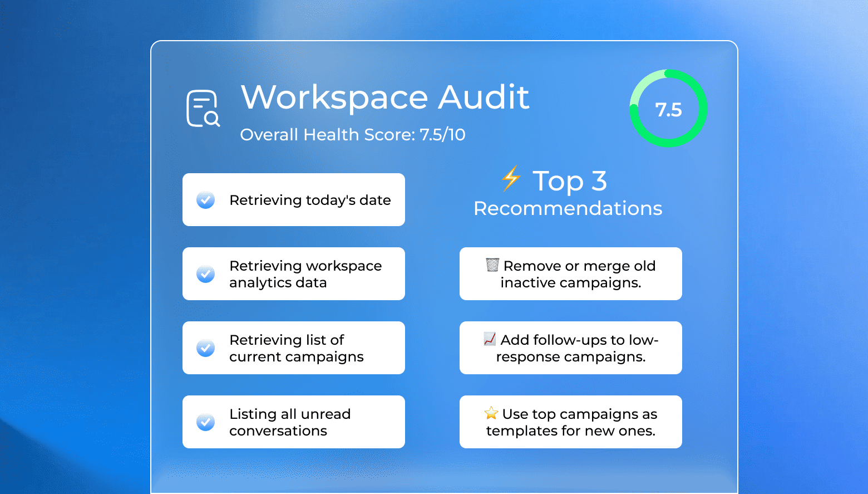Open the Remove or merge old inactive campaigns recommendation
Screen dimensions: 868x494
point(571,274)
